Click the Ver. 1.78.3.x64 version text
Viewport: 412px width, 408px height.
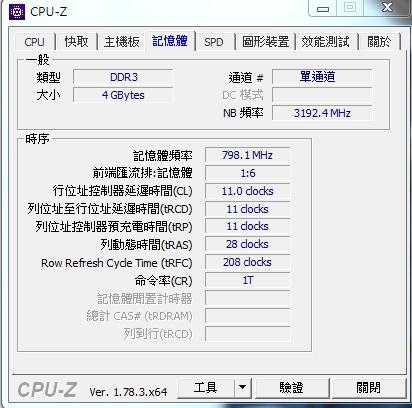pyautogui.click(x=128, y=392)
